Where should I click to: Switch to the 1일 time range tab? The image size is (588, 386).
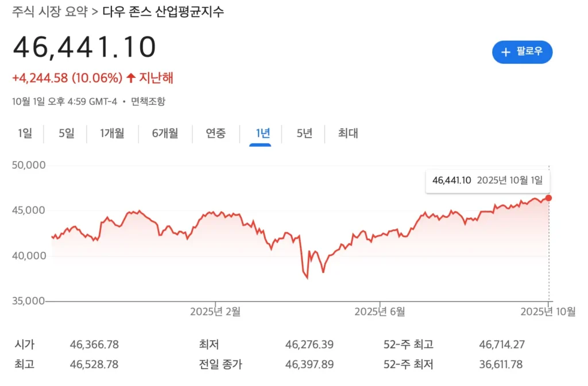(x=24, y=133)
